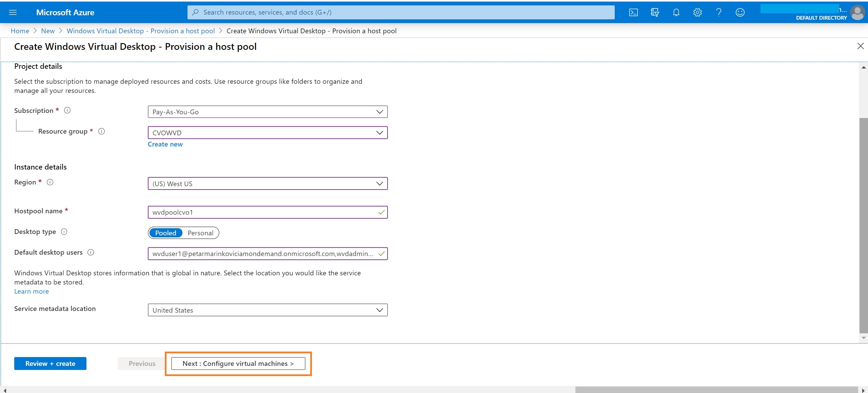868x393 pixels.
Task: Open Service metadata location dropdown
Action: point(268,310)
